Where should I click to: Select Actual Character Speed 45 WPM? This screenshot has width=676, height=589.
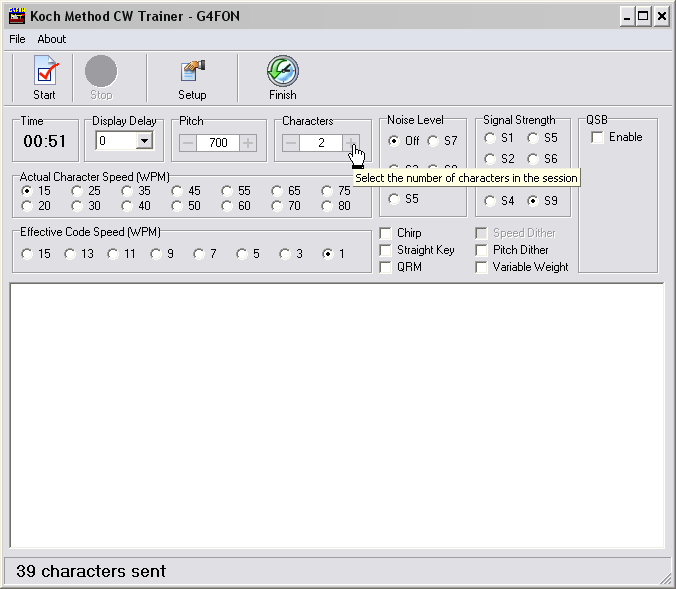(177, 191)
